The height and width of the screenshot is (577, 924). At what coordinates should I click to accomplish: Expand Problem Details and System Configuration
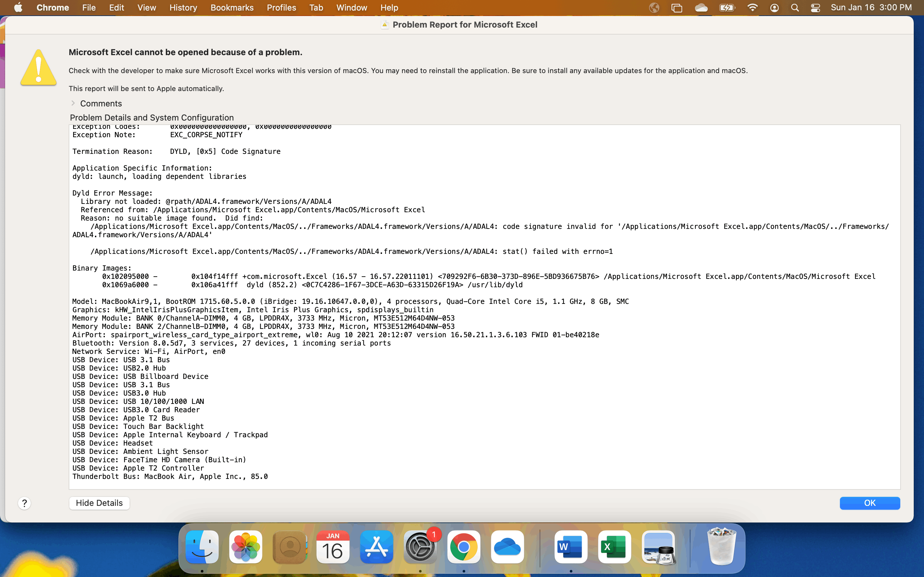152,118
